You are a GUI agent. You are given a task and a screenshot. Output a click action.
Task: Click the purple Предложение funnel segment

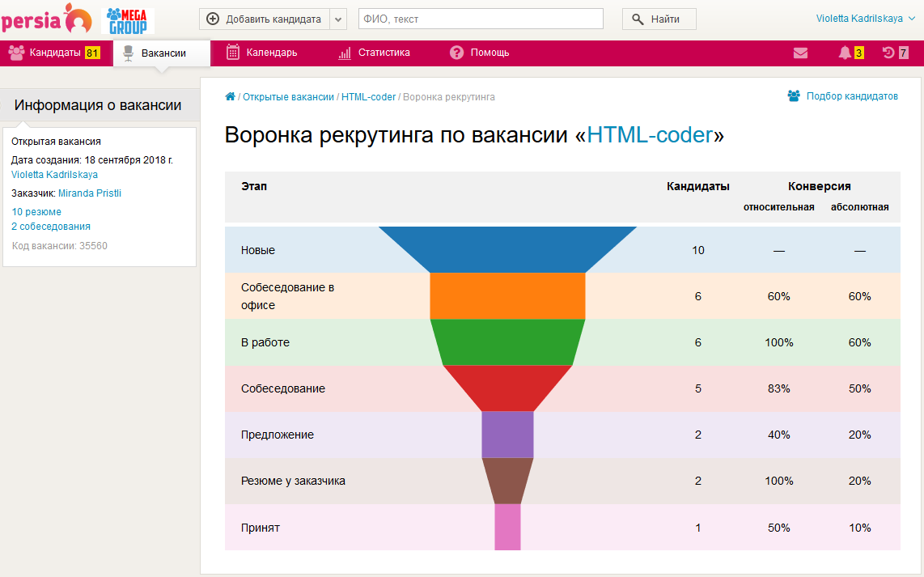click(507, 435)
